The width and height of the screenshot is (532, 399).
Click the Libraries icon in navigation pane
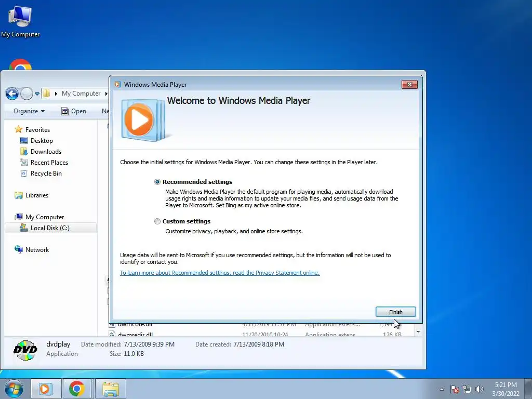tap(18, 195)
